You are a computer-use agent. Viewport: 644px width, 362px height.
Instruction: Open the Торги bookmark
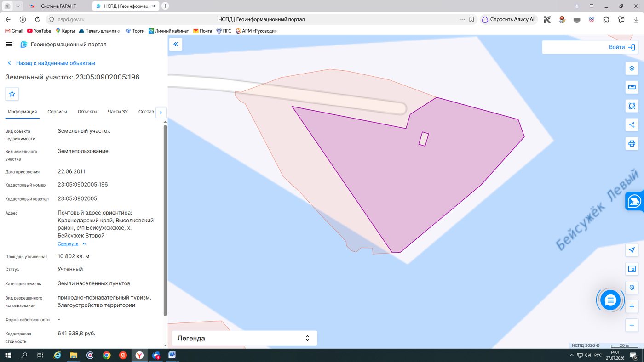pos(135,31)
